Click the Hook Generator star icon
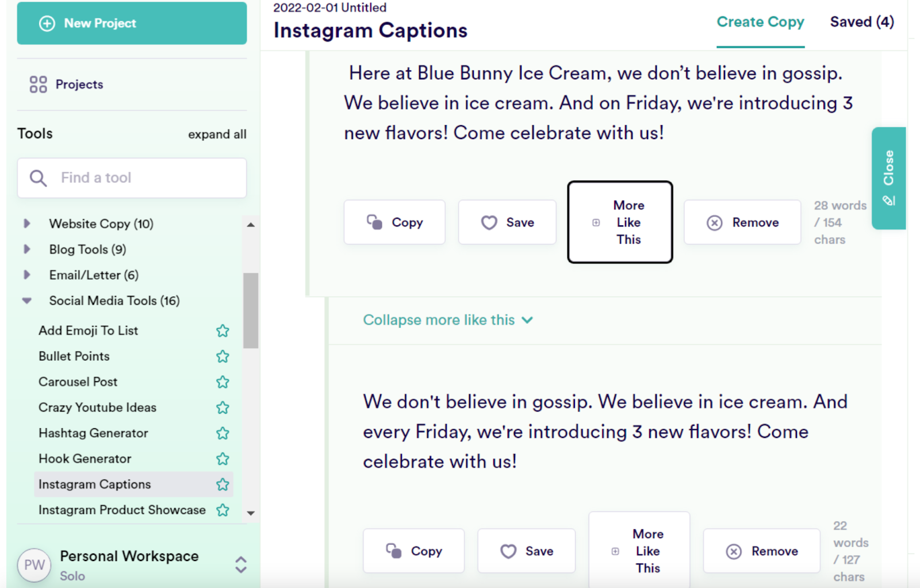The width and height of the screenshot is (920, 588). coord(223,459)
